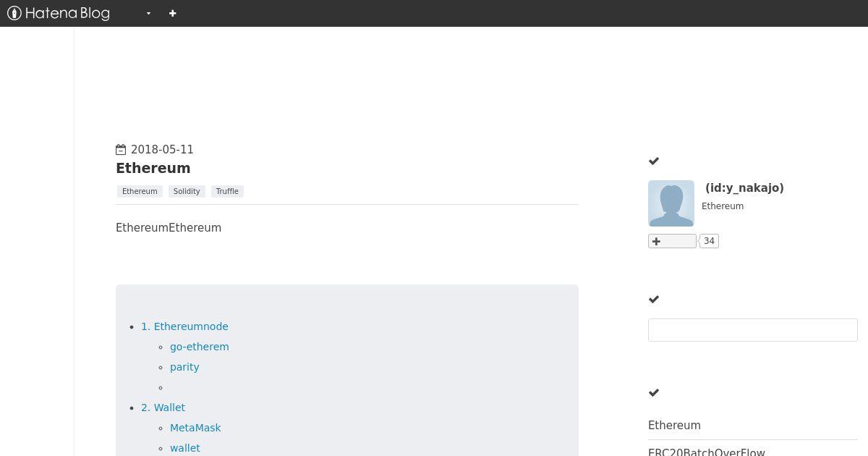Expand the header dropdown arrow
The width and height of the screenshot is (868, 456).
pos(148,13)
